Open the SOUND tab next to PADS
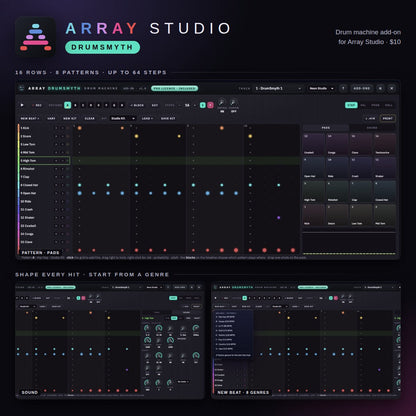 point(372,128)
